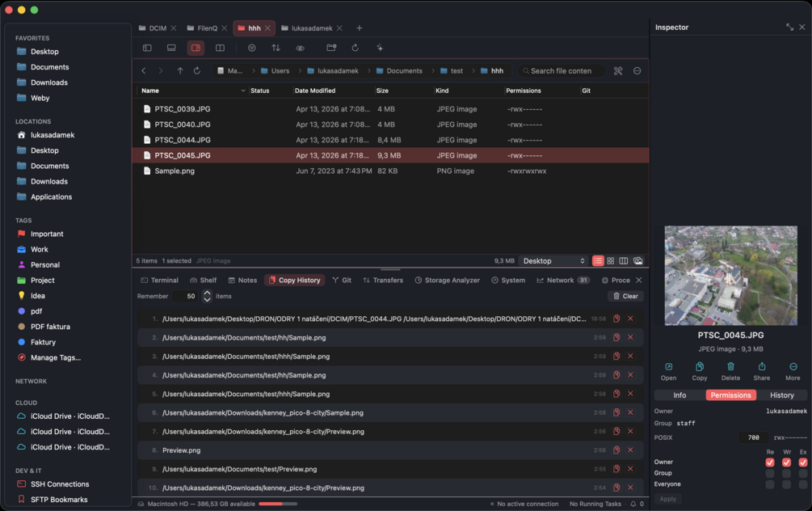The width and height of the screenshot is (812, 511).
Task: Click Users in the breadcrumb path
Action: pyautogui.click(x=275, y=71)
